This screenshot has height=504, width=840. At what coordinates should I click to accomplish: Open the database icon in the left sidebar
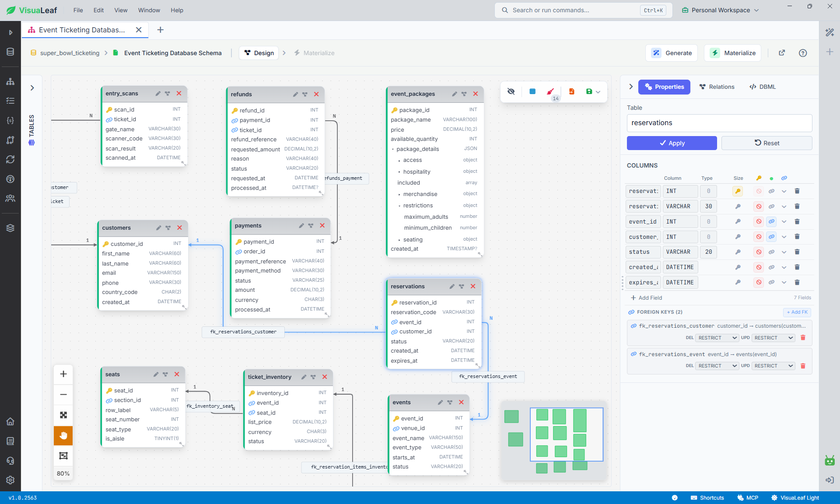pos(10,52)
